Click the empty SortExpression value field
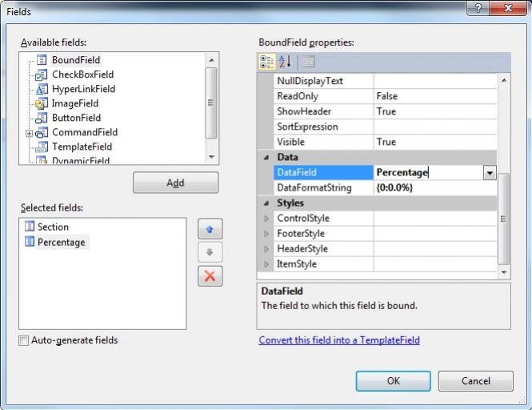The image size is (532, 410). tap(435, 127)
